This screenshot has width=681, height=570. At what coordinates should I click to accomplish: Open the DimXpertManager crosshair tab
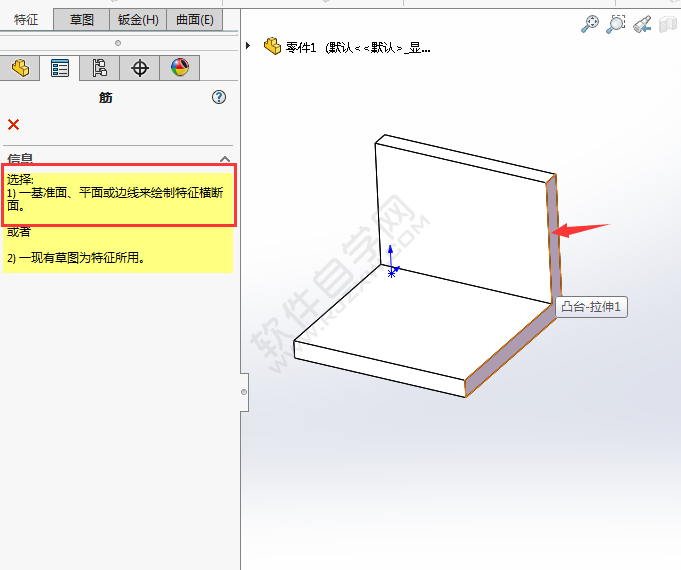pos(140,68)
